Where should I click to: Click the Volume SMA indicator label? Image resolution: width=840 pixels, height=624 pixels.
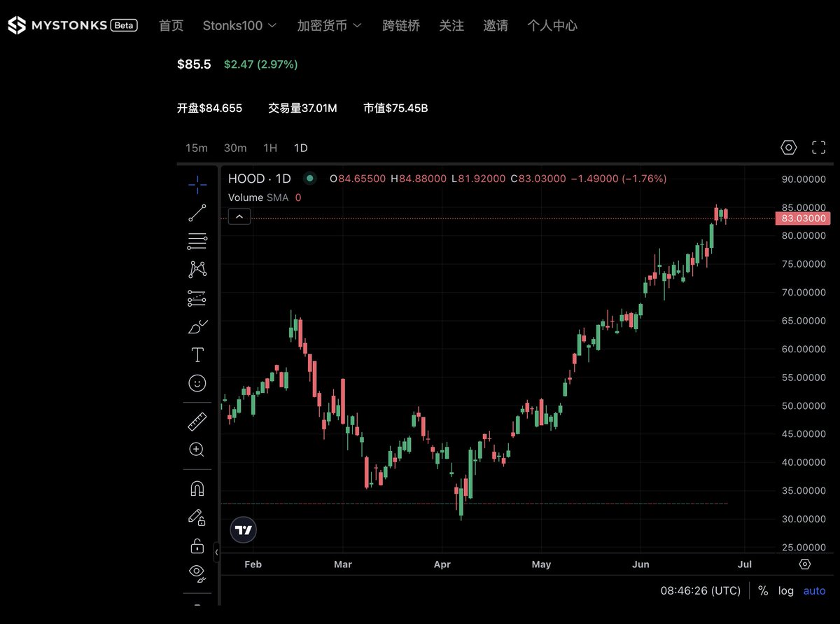click(x=258, y=197)
